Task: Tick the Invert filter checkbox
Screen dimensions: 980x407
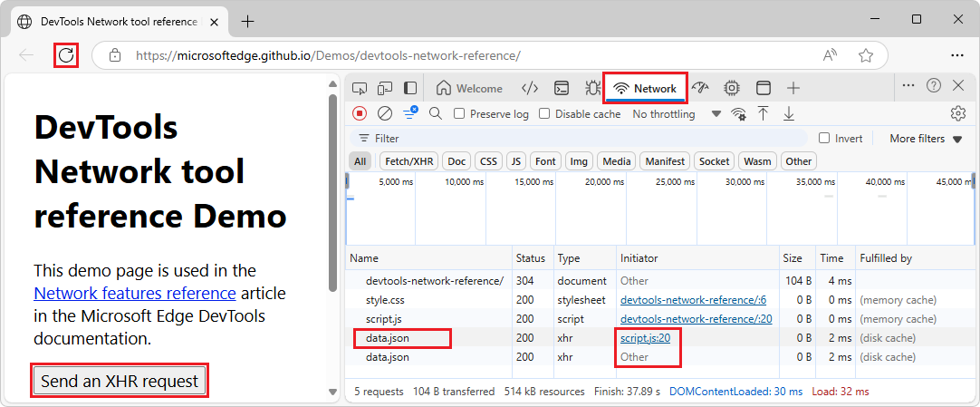Action: tap(824, 138)
